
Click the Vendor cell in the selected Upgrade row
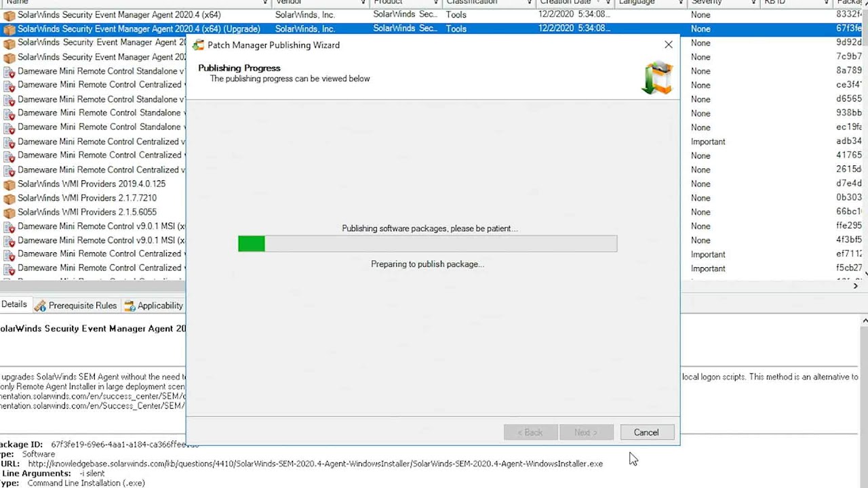(x=305, y=28)
